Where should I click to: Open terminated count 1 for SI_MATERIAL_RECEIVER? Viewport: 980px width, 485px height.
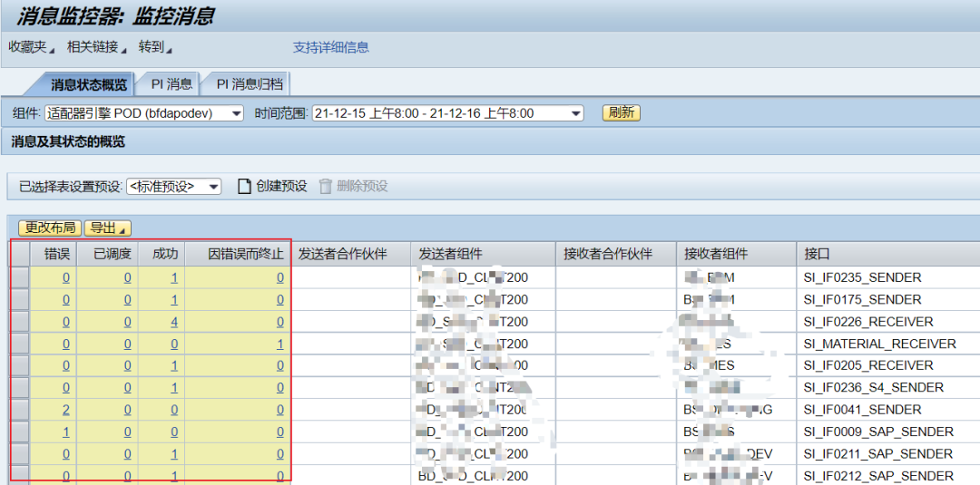click(x=280, y=344)
